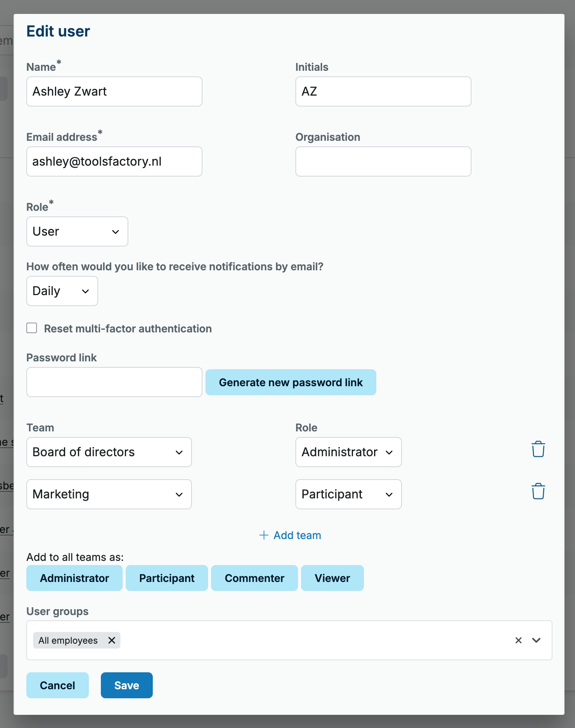
Task: Open the Participant team role dropdown
Action: point(348,494)
